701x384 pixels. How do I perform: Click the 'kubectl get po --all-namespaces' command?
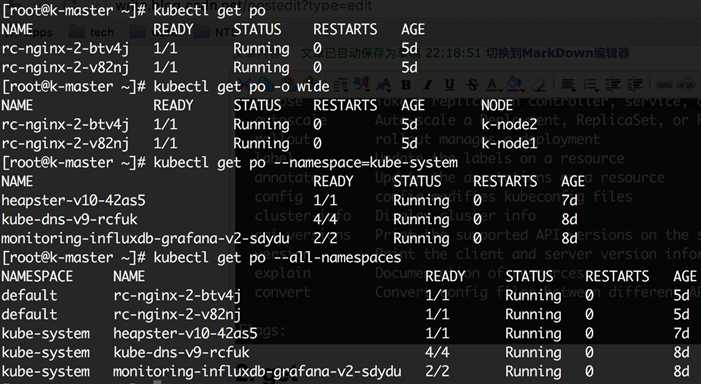tap(277, 258)
